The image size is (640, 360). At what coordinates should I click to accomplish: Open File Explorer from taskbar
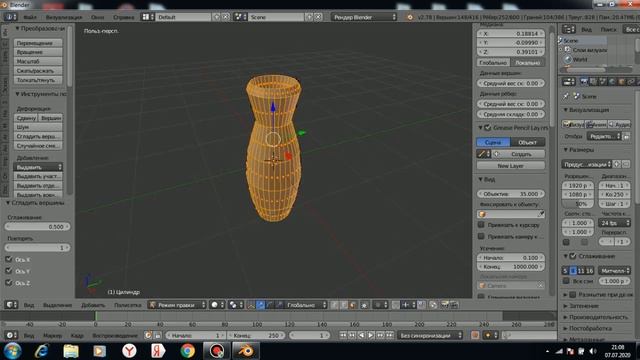coord(71,351)
